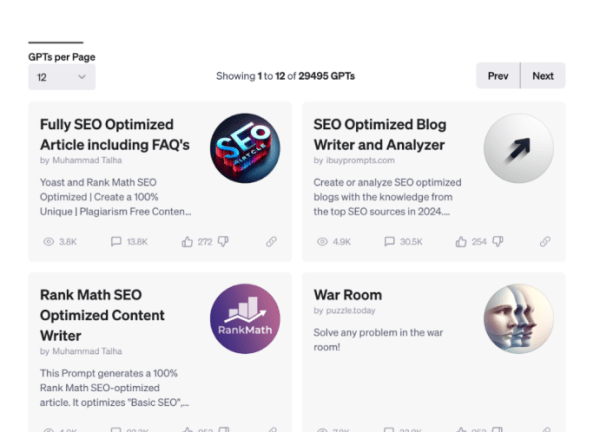
Task: Open the GPTs per Page dropdown
Action: coord(61,76)
